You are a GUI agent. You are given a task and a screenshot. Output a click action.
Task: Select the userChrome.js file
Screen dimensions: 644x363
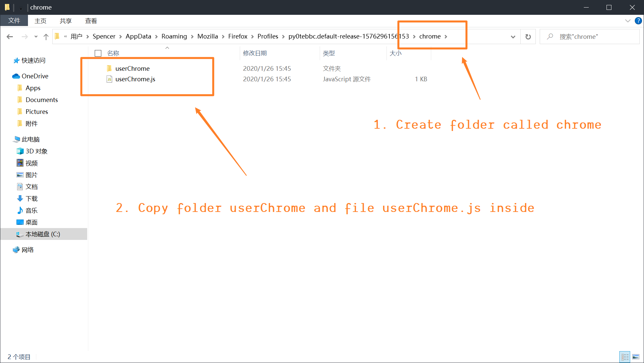click(135, 79)
